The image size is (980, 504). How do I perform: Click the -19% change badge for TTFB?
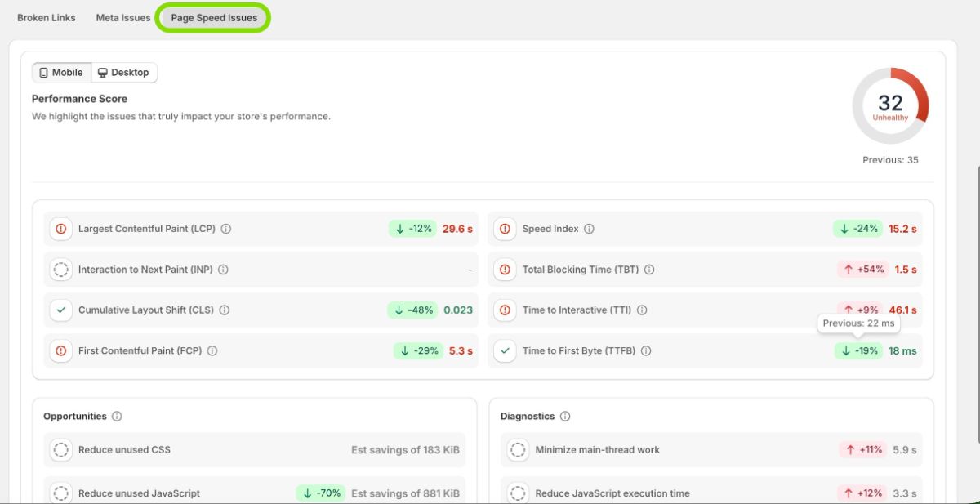coord(857,351)
